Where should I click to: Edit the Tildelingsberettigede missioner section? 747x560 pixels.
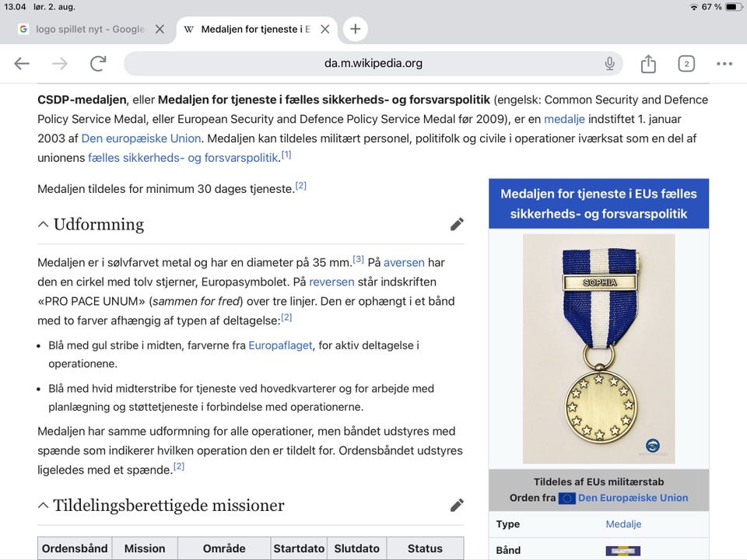point(457,504)
